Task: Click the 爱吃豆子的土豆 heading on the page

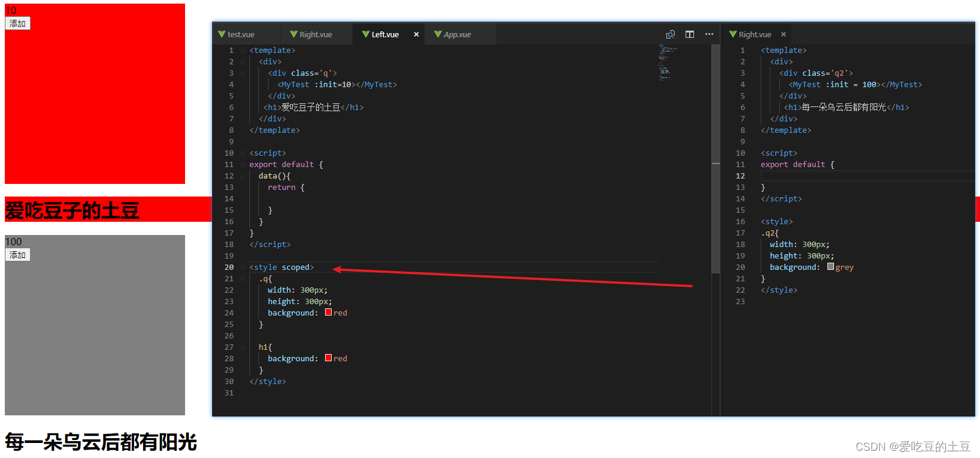Action: click(72, 211)
